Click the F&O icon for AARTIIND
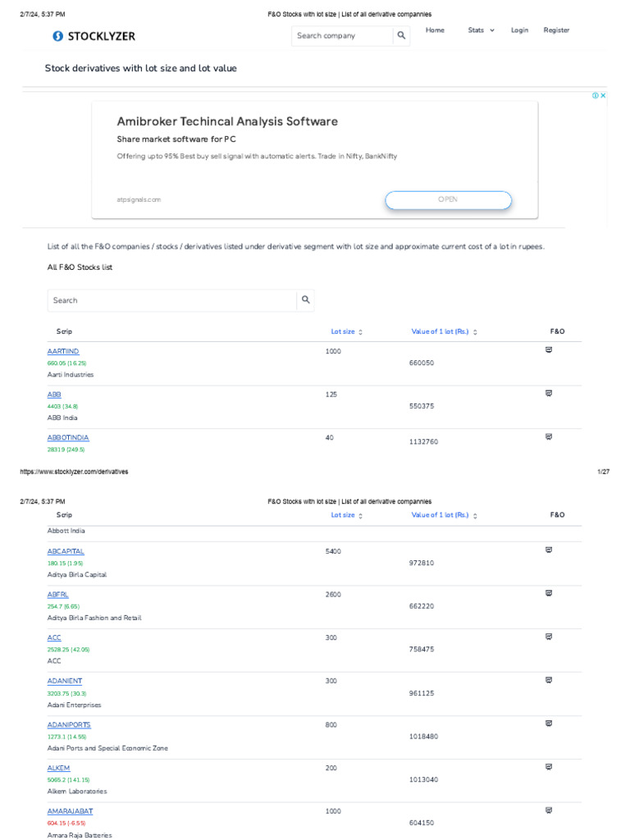 (549, 350)
